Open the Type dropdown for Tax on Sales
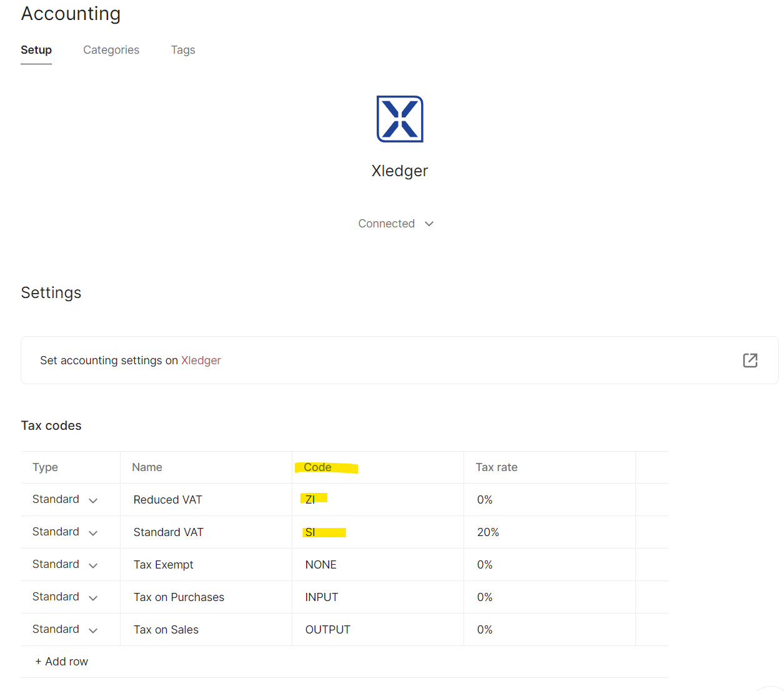This screenshot has height=691, width=784. click(93, 630)
